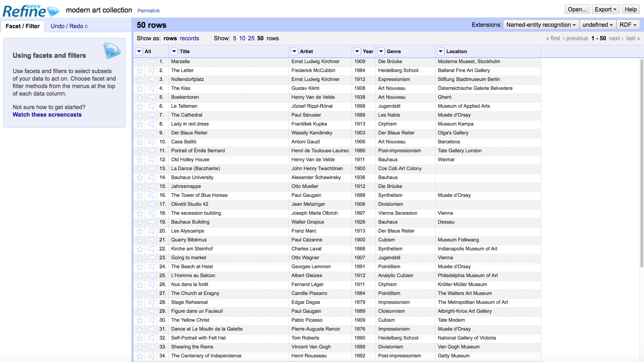Image resolution: width=644 pixels, height=362 pixels.
Task: Star the Shearing the Rams row
Action: (x=139, y=347)
